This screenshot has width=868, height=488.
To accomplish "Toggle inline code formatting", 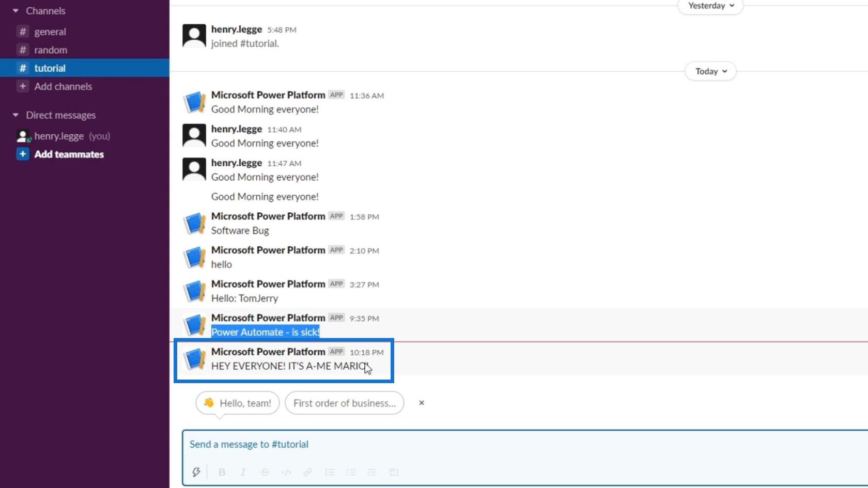I will (286, 472).
